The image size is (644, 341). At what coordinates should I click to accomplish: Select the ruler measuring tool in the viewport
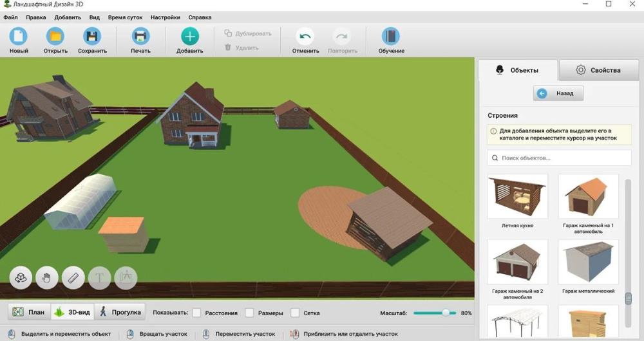point(73,278)
